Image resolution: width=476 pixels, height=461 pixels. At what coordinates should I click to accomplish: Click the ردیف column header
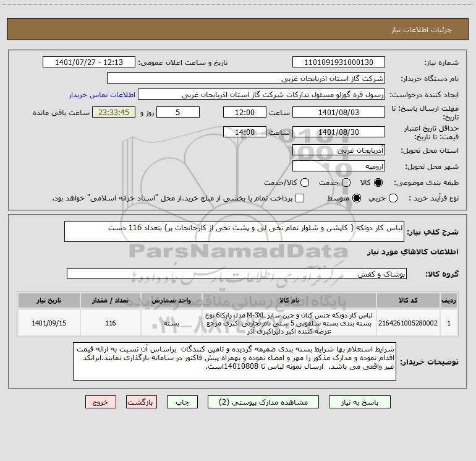tap(449, 300)
